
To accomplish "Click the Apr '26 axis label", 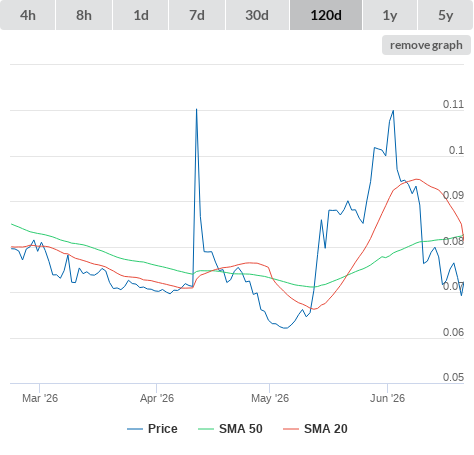I will 157,398.
